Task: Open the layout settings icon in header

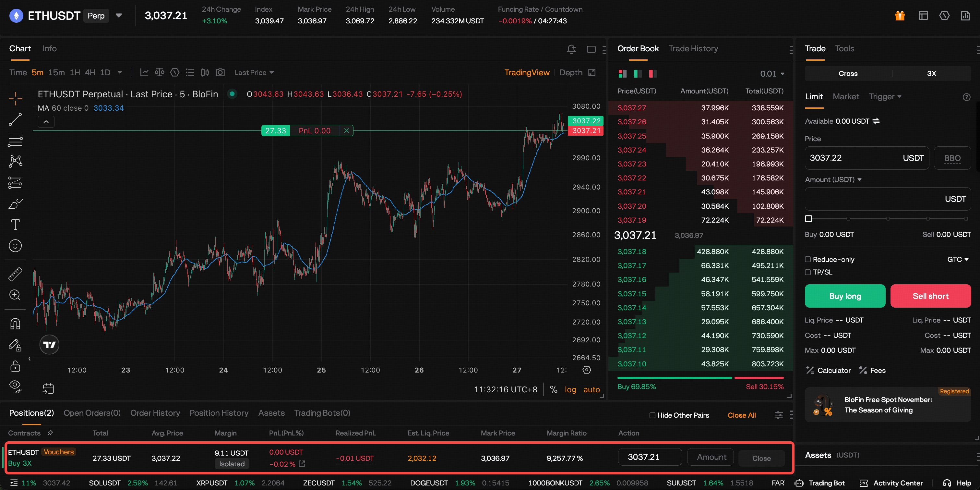Action: [923, 16]
